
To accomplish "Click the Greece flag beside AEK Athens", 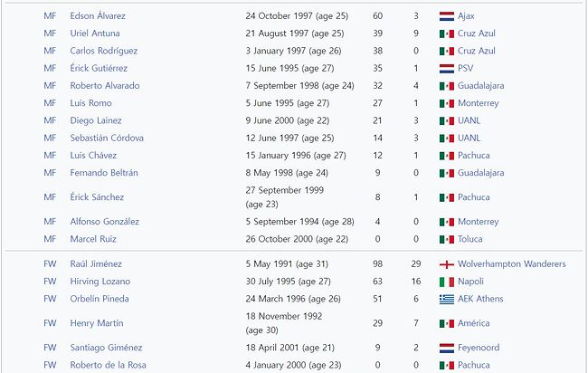I will [x=447, y=299].
